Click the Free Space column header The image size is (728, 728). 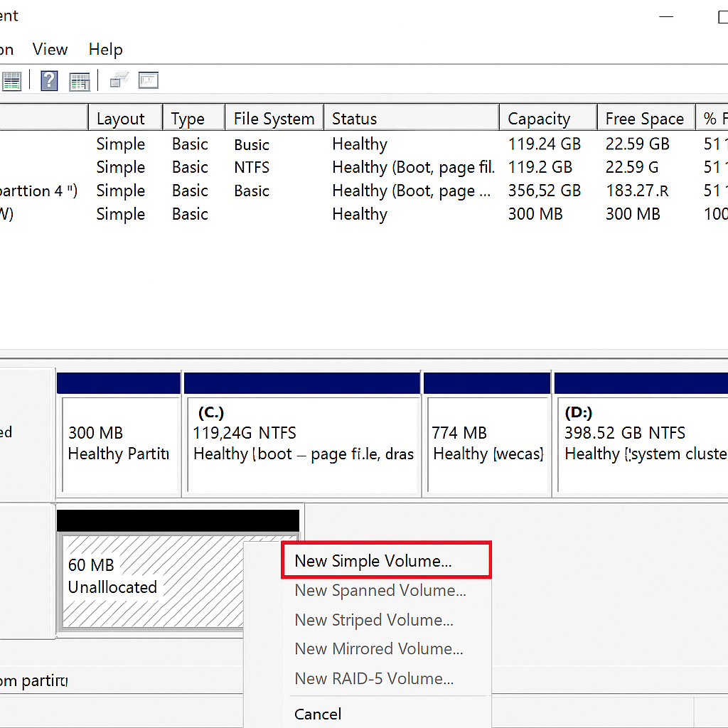click(644, 118)
